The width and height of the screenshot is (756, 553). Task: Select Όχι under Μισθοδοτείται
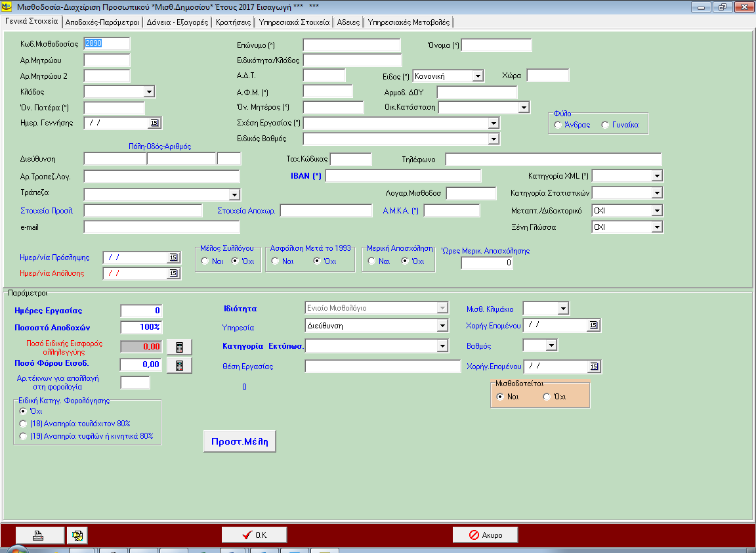547,397
